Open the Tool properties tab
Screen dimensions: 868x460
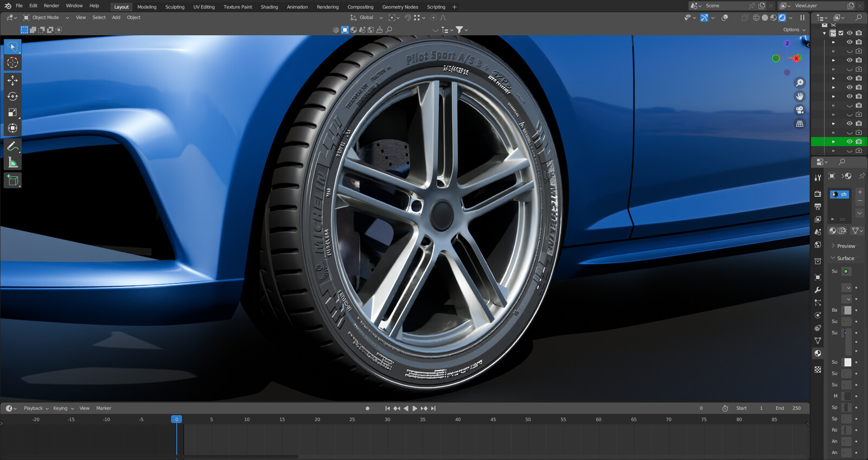click(x=818, y=177)
